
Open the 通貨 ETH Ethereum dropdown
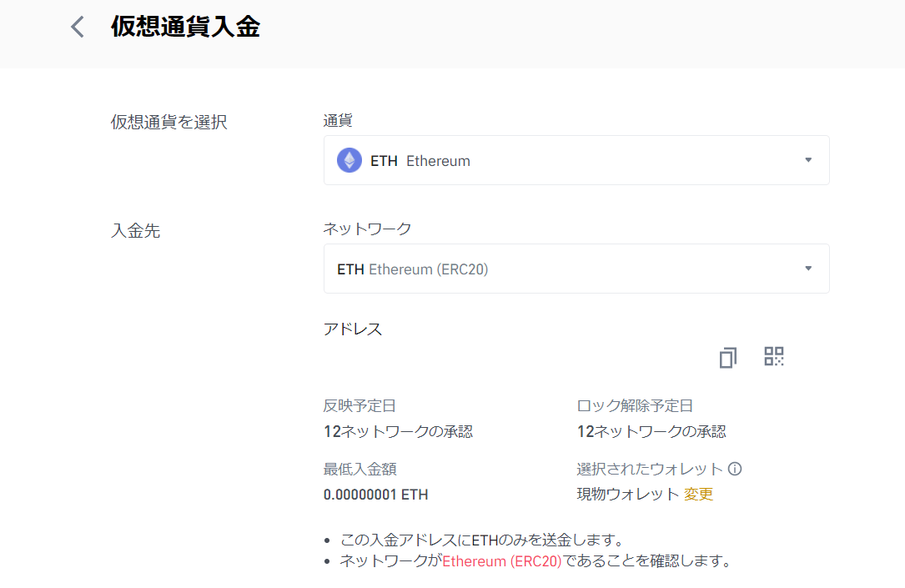pyautogui.click(x=576, y=160)
